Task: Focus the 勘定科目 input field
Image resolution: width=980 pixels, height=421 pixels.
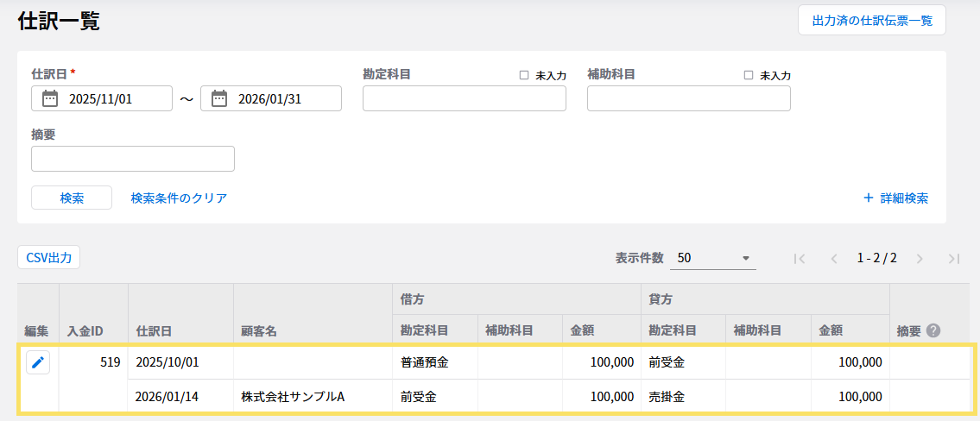Action: point(464,99)
